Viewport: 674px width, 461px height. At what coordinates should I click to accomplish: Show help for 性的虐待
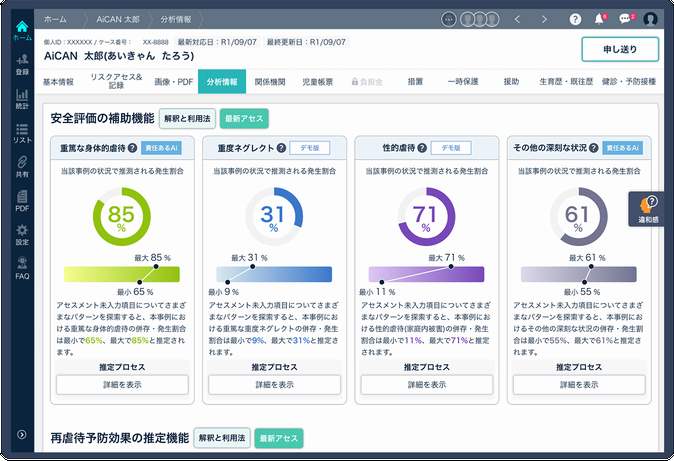(x=422, y=148)
